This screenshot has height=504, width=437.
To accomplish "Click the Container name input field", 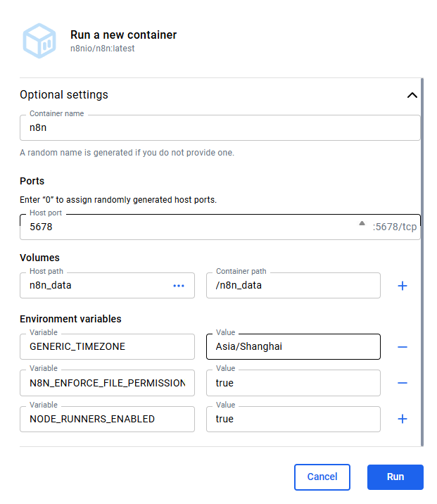I will pos(220,128).
